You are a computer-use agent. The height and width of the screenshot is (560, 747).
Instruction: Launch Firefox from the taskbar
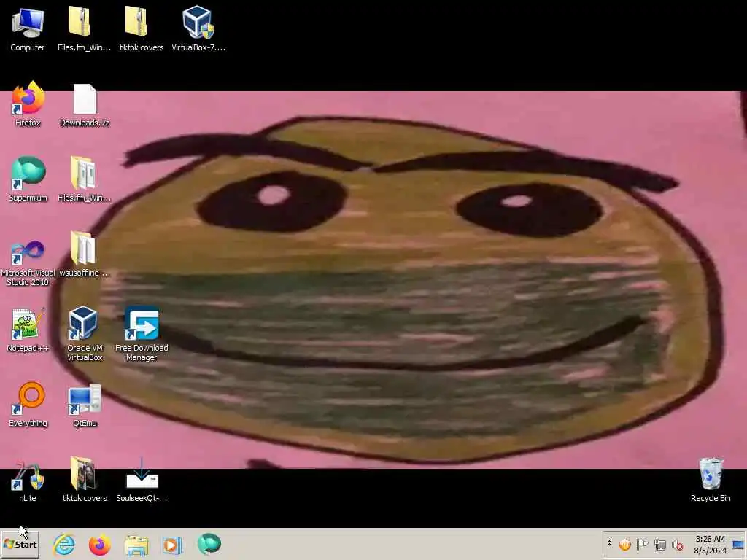tap(99, 544)
